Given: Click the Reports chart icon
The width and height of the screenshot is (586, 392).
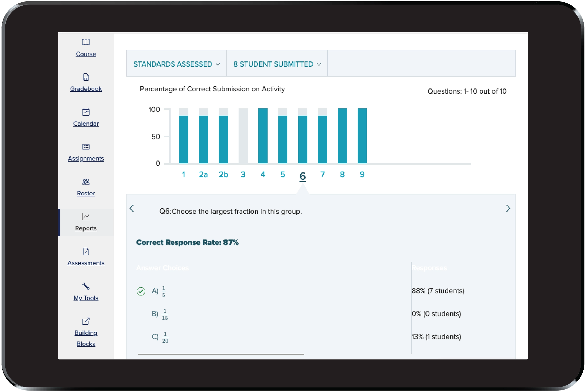Looking at the screenshot, I should tap(86, 217).
